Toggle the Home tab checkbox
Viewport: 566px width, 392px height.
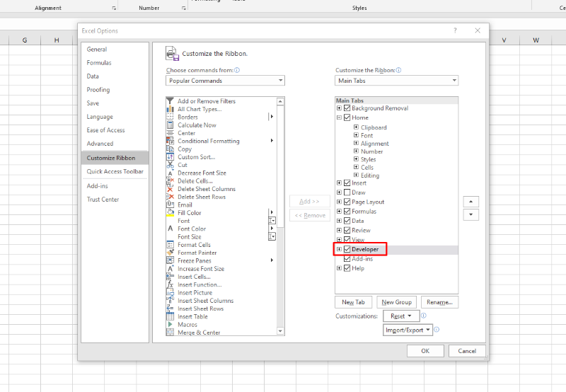(x=347, y=117)
